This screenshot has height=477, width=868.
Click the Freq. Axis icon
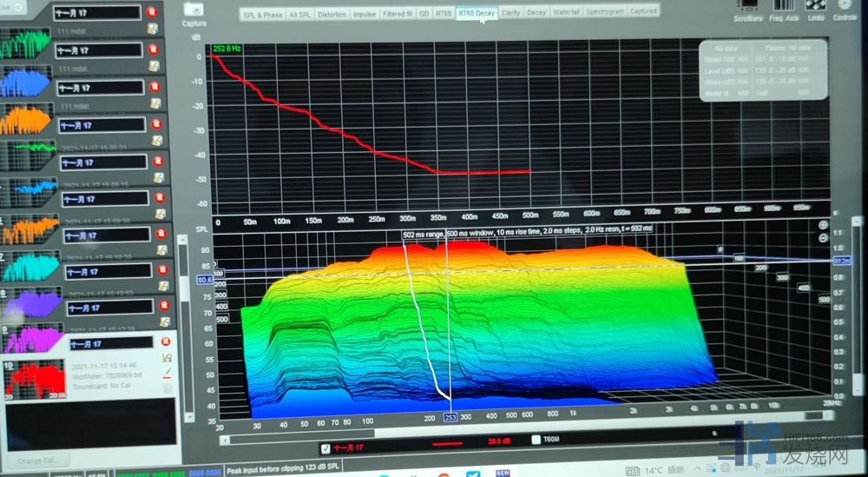[783, 8]
